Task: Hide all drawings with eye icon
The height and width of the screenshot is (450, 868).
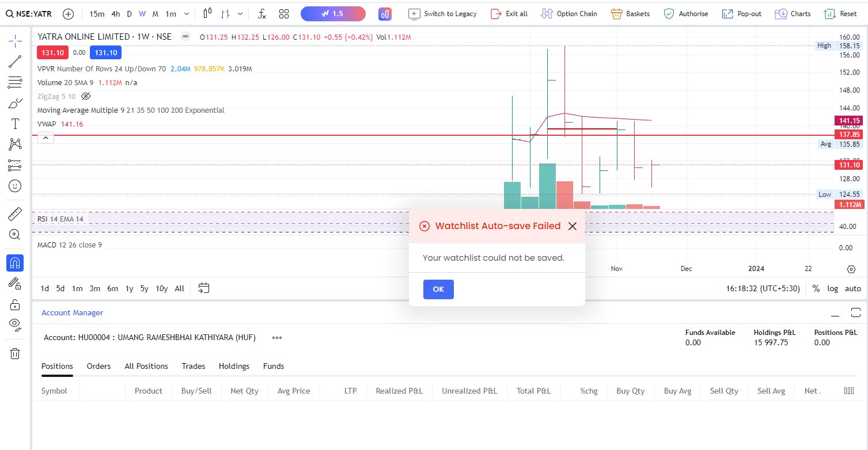Action: click(16, 325)
